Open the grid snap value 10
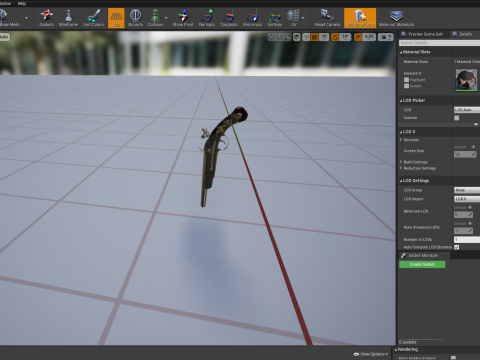The width and height of the screenshot is (480, 360). click(x=324, y=37)
